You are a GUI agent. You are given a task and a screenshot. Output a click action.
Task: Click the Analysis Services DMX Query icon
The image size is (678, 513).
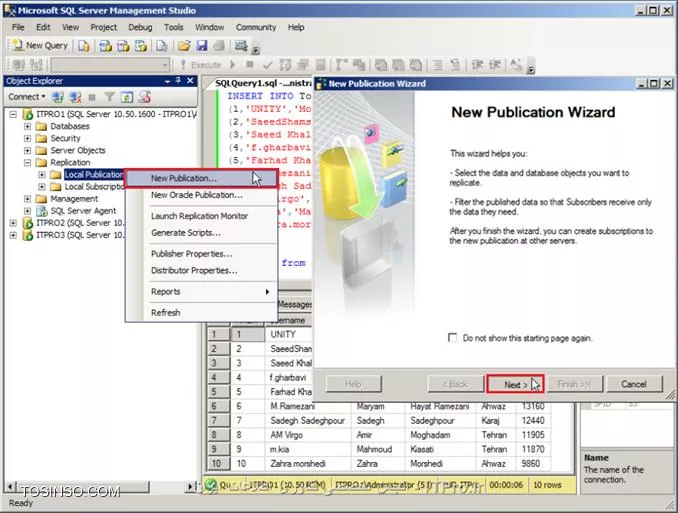(123, 45)
